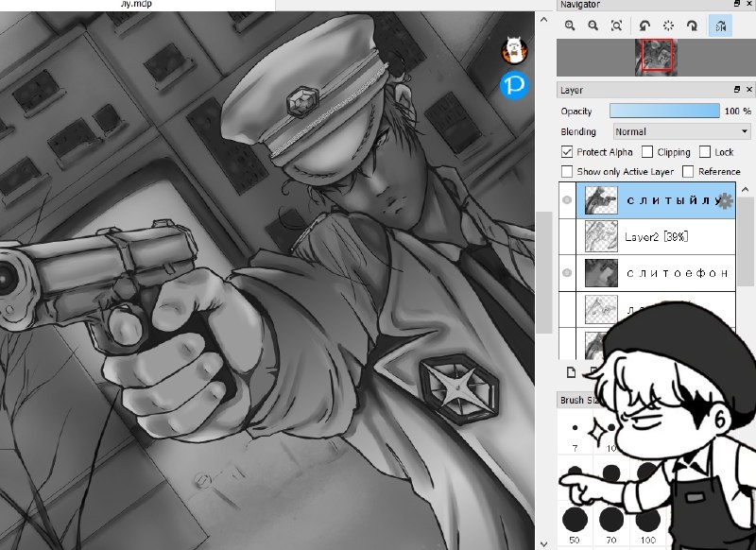Viewport: 756px width, 550px height.
Task: Open settings gear of the selected layer
Action: (726, 200)
